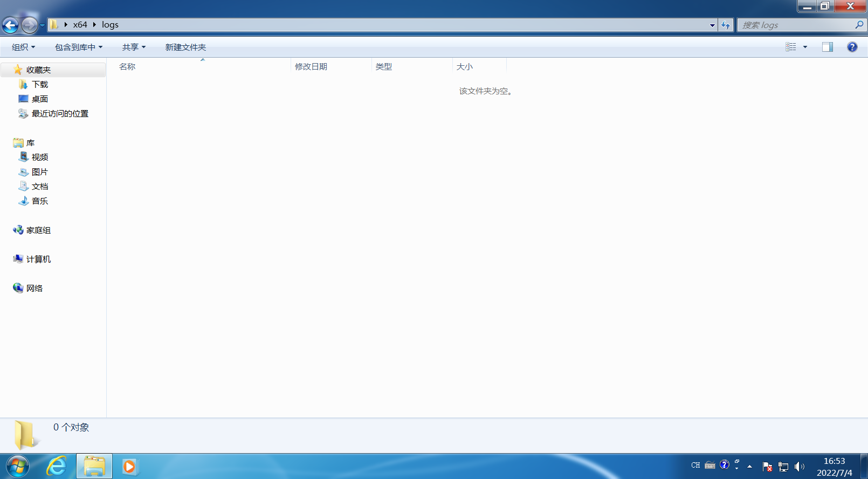Open the media player taskbar icon

click(x=129, y=466)
